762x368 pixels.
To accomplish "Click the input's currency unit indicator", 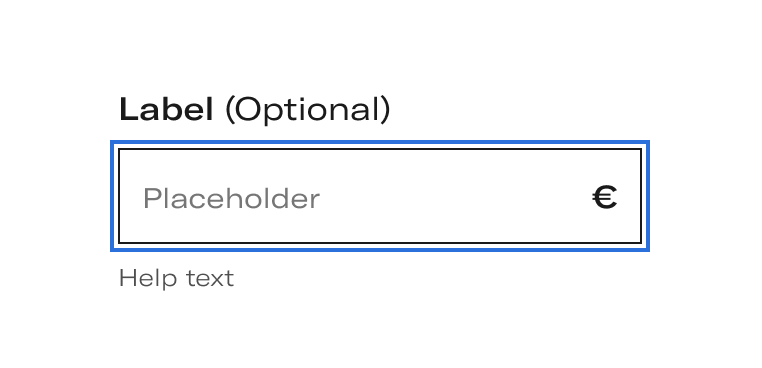I will tap(605, 197).
